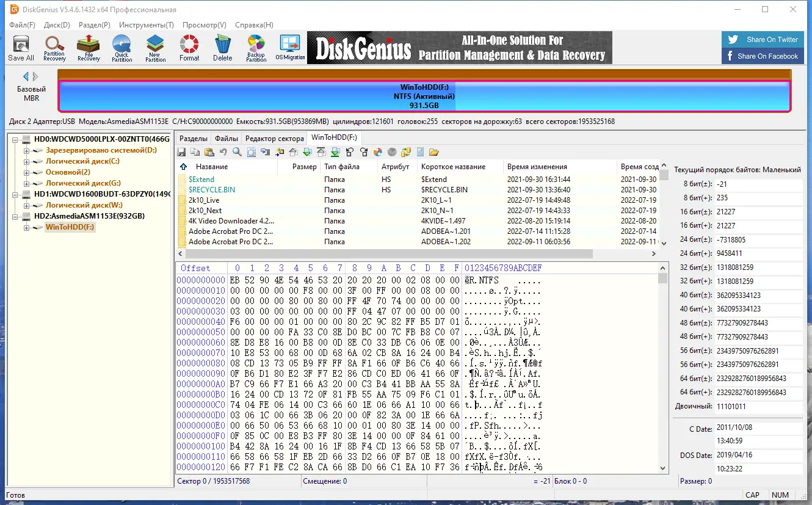
Task: Click the Format toolbar icon
Action: pyautogui.click(x=189, y=48)
